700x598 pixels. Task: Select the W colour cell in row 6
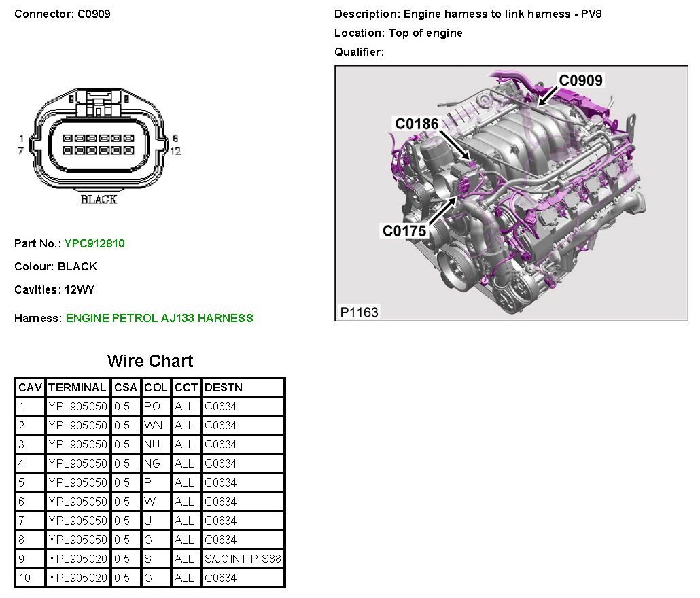(x=156, y=502)
